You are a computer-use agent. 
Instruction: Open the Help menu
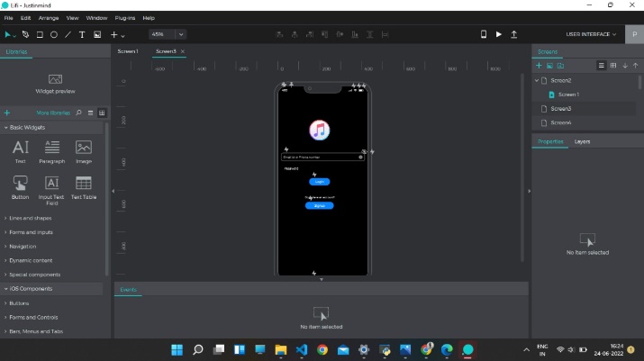149,18
